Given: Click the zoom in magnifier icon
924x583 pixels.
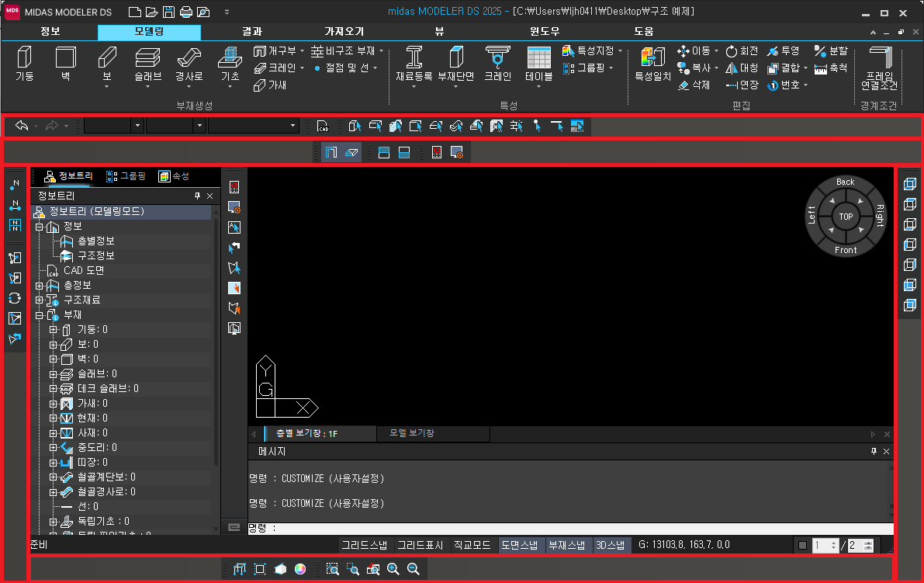Looking at the screenshot, I should (x=393, y=569).
